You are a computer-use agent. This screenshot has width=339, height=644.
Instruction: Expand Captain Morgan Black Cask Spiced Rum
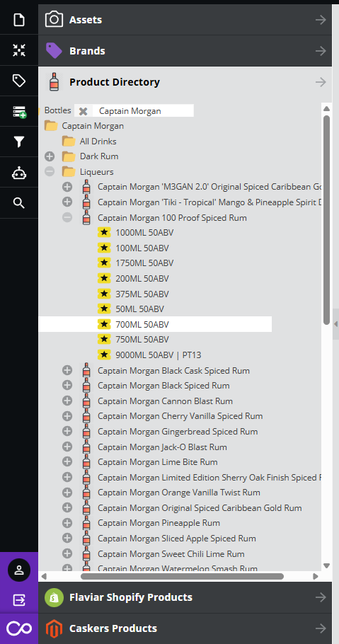[67, 370]
